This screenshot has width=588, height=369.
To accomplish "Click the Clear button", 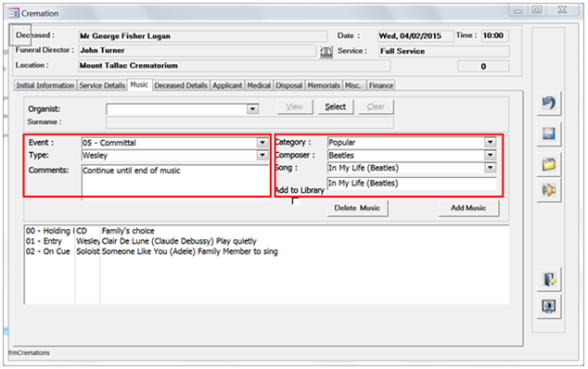I will click(x=376, y=107).
